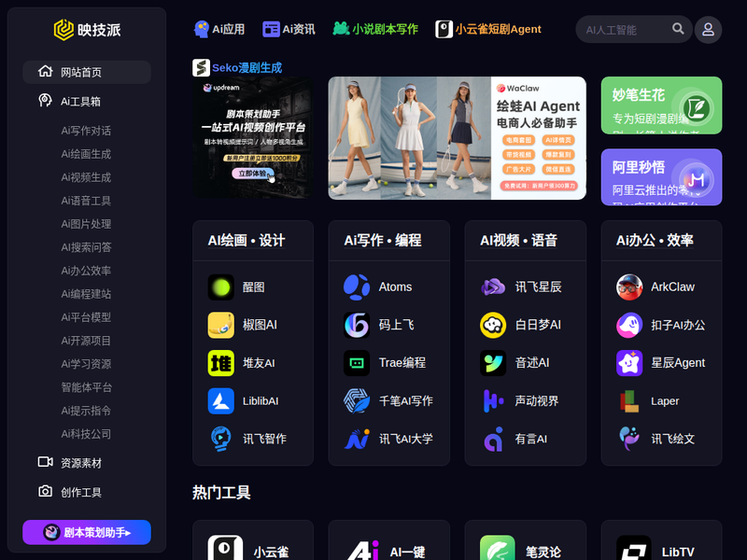
Task: Open the 讯飞绘文 icon
Action: (x=629, y=439)
